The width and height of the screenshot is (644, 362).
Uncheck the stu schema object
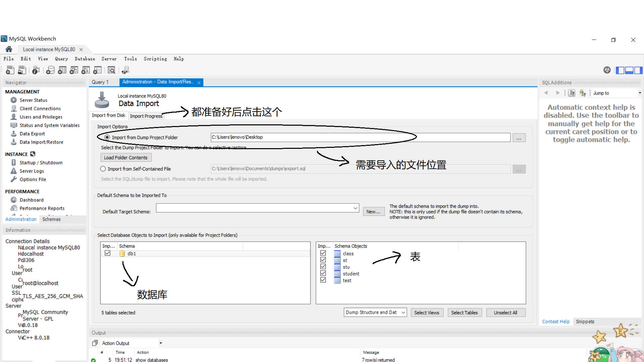[x=323, y=266]
